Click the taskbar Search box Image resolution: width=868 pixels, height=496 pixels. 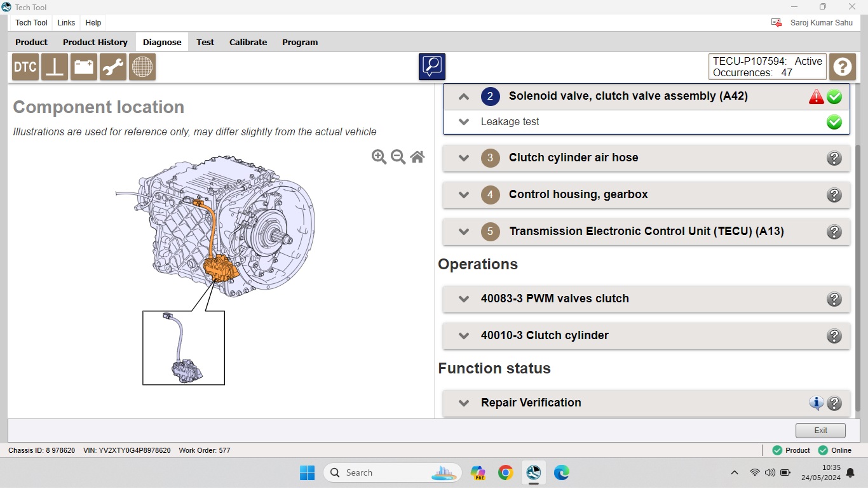(393, 473)
